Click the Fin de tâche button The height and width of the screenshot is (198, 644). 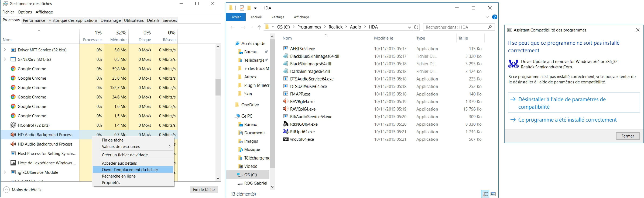click(x=204, y=189)
